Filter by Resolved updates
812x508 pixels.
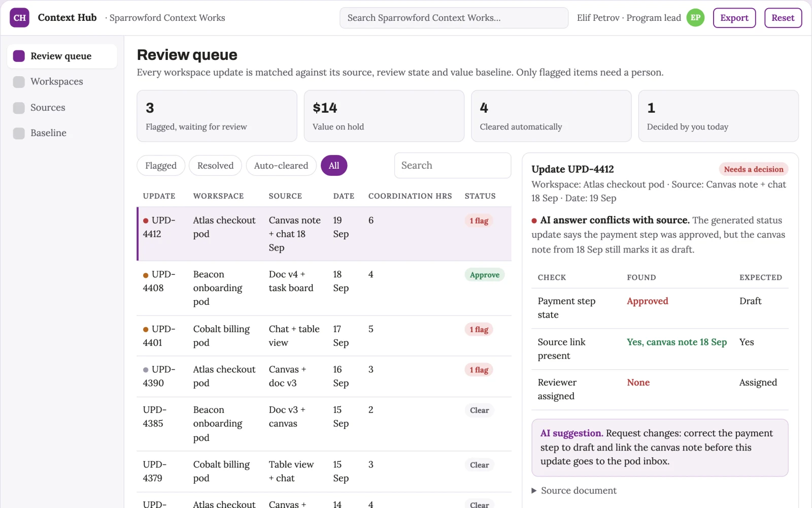click(215, 166)
